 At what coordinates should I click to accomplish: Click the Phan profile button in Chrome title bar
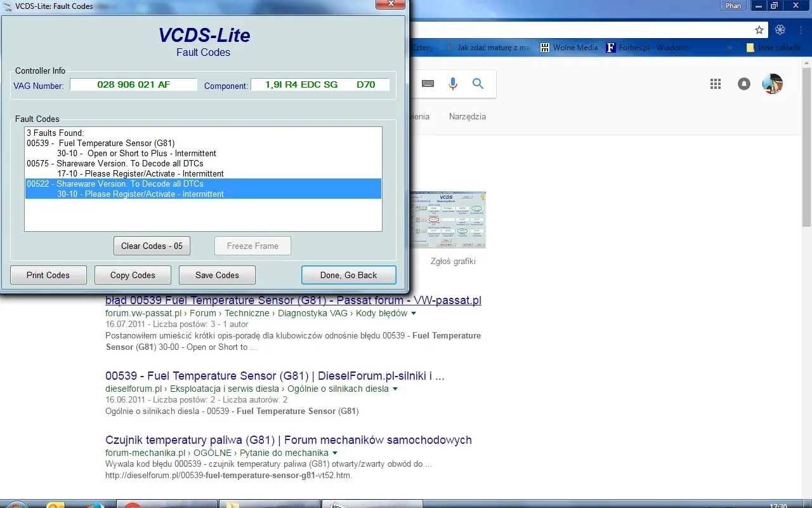click(x=733, y=6)
